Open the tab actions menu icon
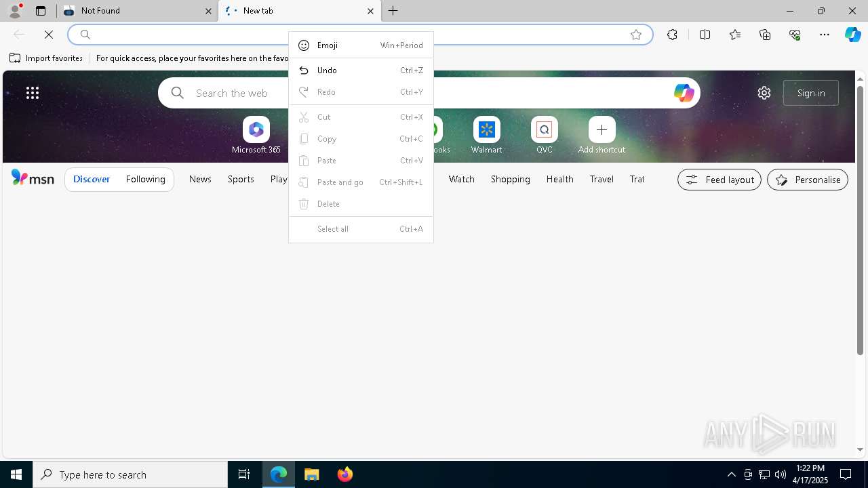 coord(41,11)
